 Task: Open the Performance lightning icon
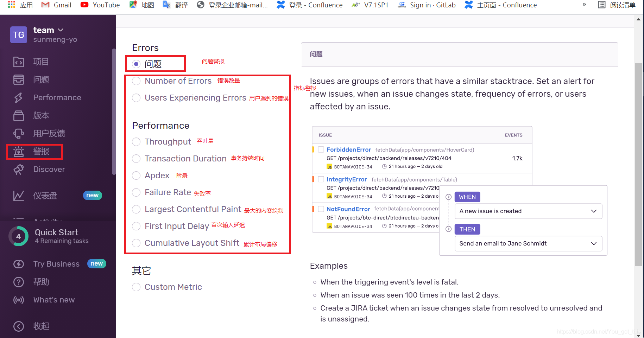point(19,98)
